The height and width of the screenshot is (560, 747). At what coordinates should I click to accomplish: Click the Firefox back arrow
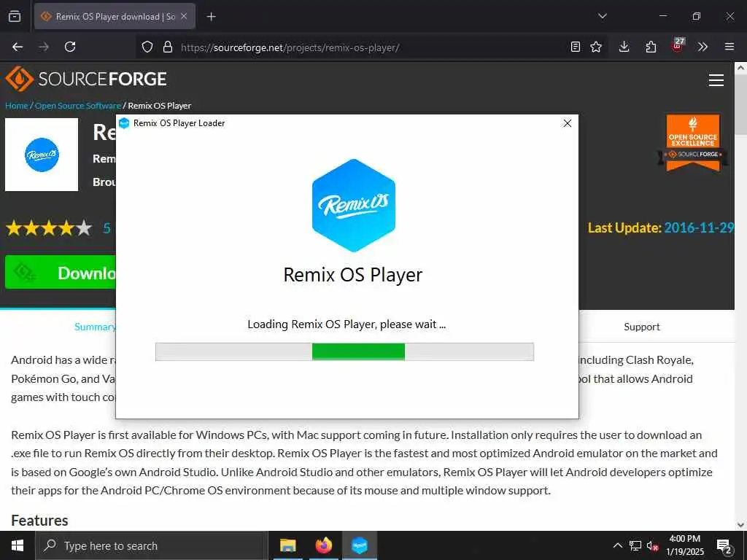[18, 47]
